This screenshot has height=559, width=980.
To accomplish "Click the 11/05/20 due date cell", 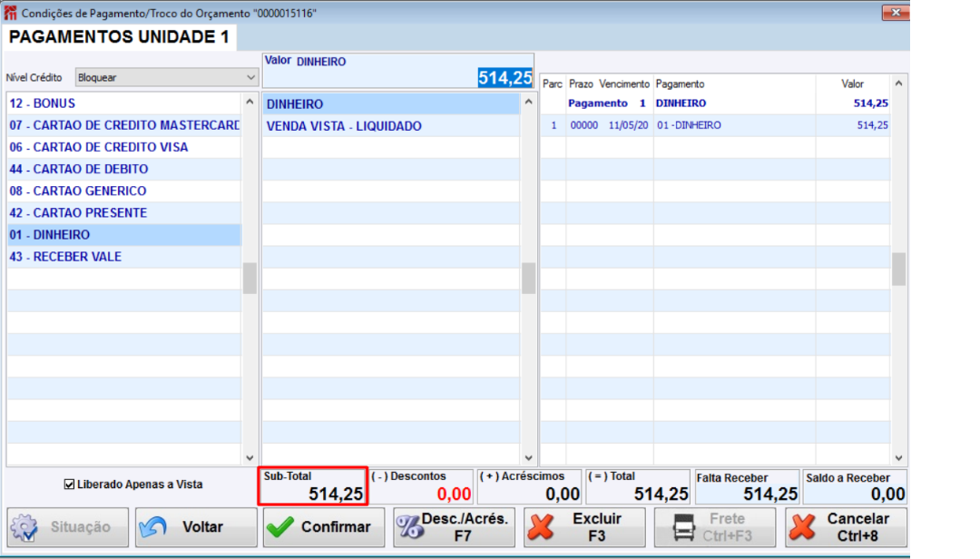I will point(628,125).
